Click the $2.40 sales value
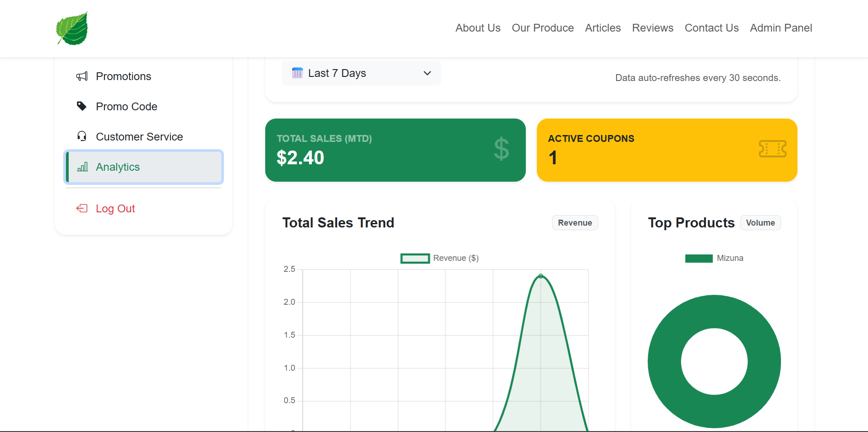This screenshot has height=432, width=868. (300, 158)
